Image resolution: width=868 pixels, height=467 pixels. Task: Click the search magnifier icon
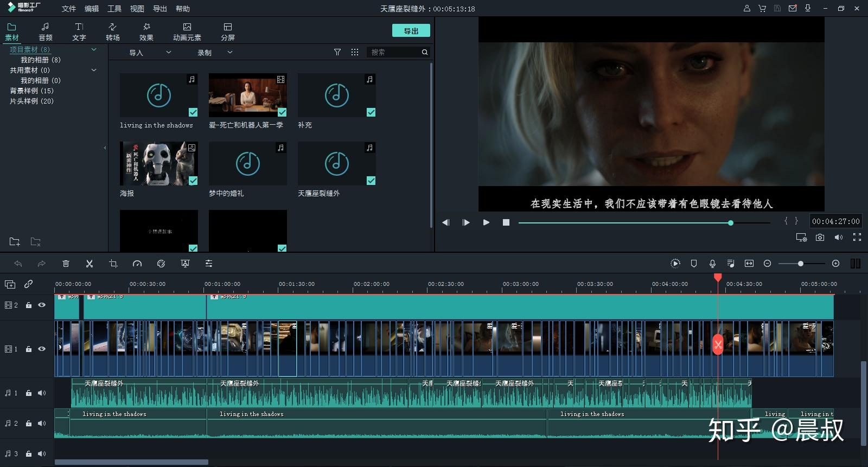coord(425,52)
